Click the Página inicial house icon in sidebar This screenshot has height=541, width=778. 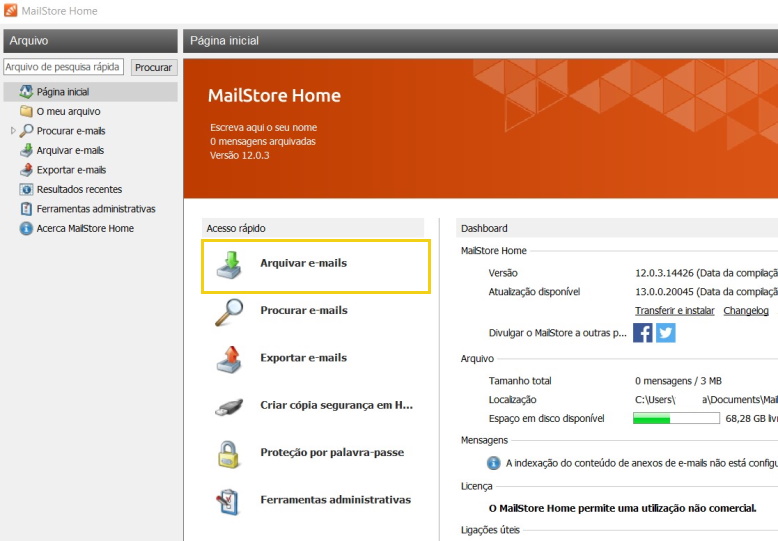(x=26, y=91)
